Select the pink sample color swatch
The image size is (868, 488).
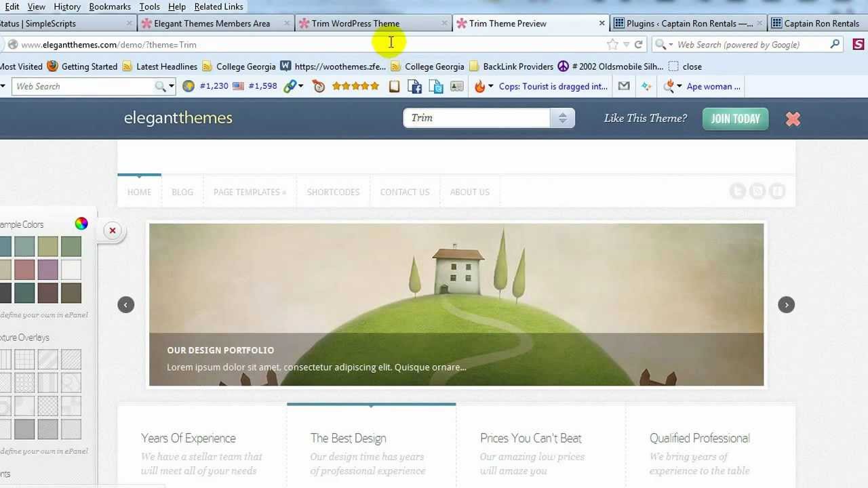(x=24, y=270)
